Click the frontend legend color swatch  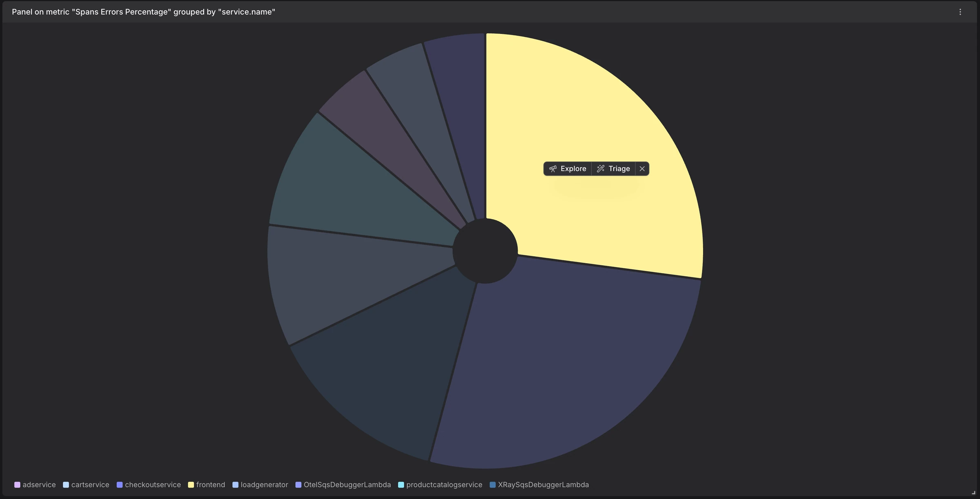point(191,485)
